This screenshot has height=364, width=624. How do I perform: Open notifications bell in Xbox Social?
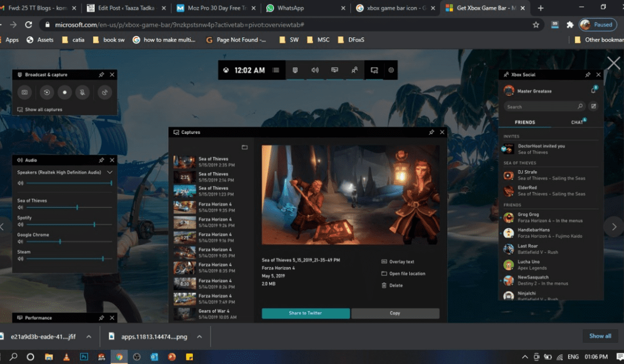pyautogui.click(x=593, y=90)
